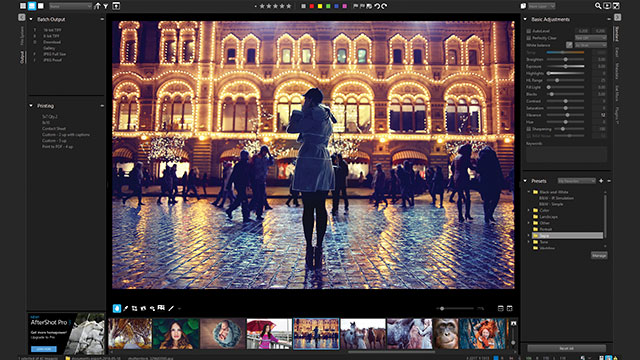640x360 pixels.
Task: Collapse the Printing section
Action: [31, 106]
